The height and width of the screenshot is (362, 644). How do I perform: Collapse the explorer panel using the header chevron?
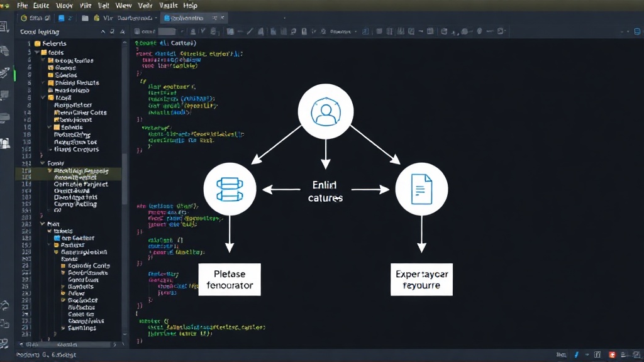click(103, 31)
